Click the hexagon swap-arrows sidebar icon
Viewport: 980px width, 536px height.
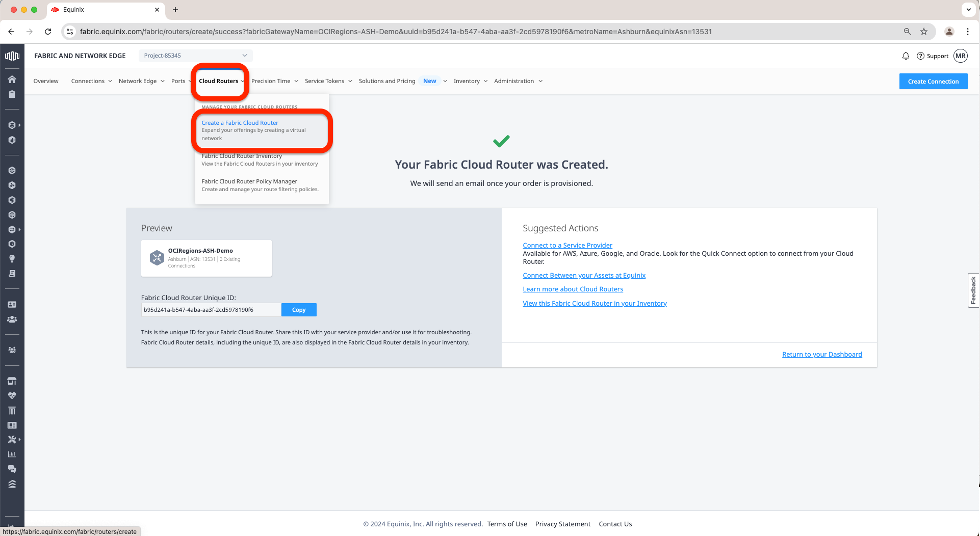point(12,230)
